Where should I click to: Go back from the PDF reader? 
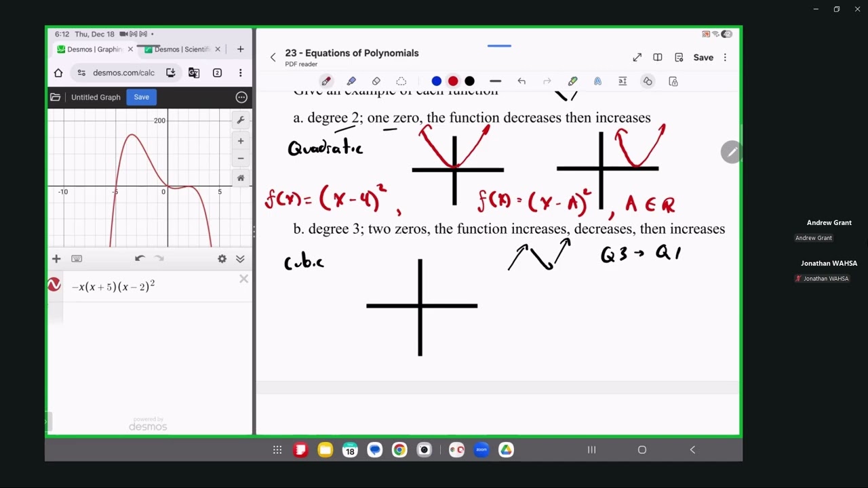click(273, 58)
